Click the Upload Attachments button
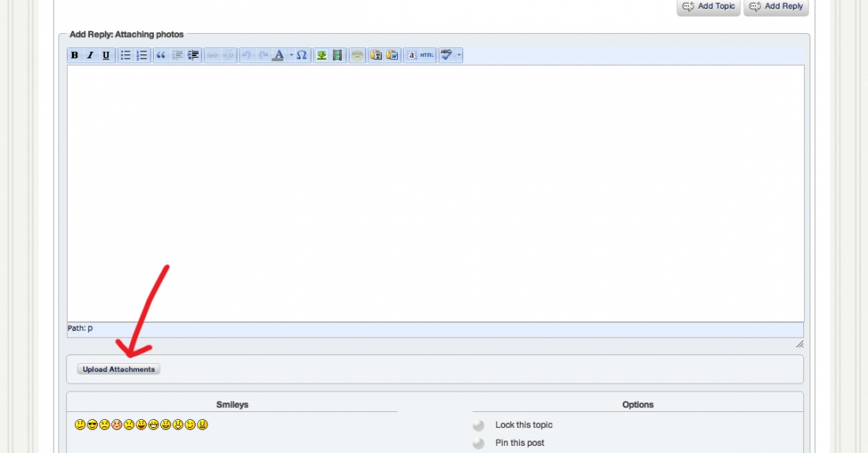The width and height of the screenshot is (868, 453). 118,369
